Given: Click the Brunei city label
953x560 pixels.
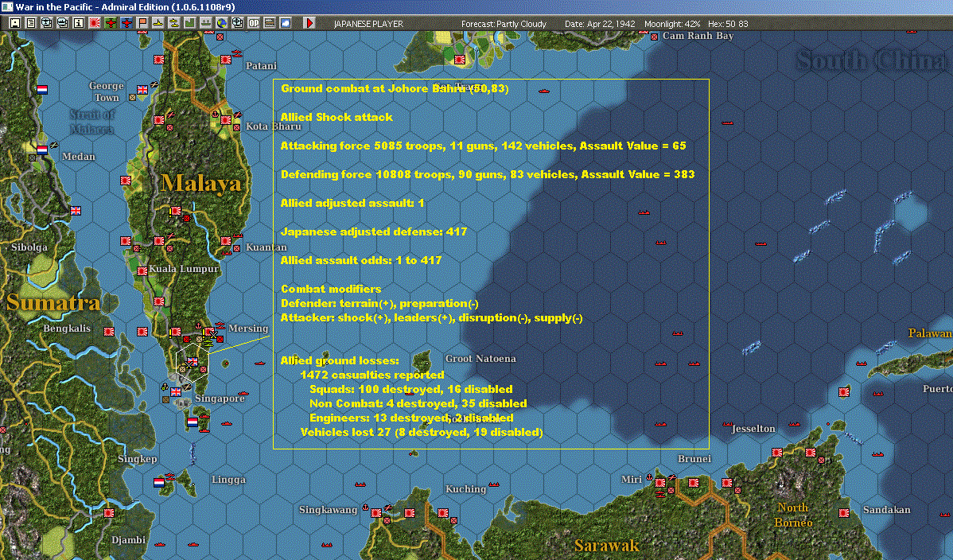Looking at the screenshot, I should click(x=694, y=458).
